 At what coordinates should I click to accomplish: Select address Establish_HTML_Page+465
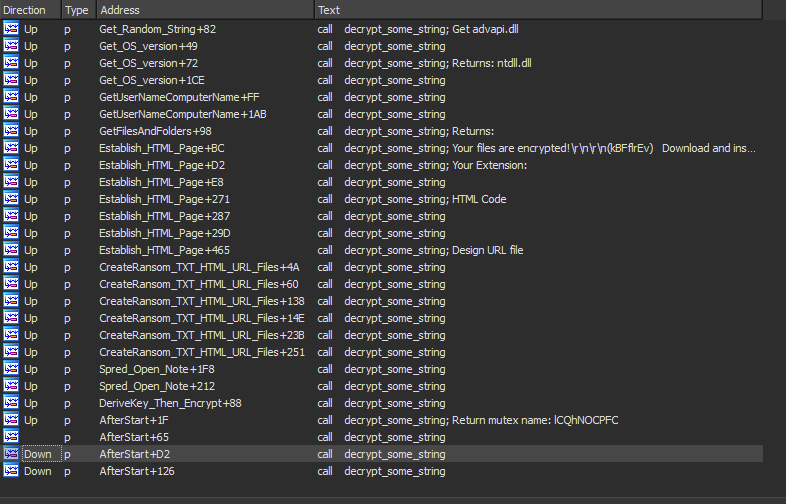coord(164,250)
